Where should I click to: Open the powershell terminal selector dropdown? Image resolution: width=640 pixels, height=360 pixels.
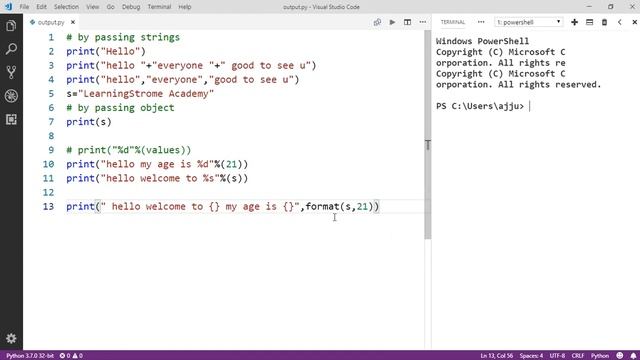coord(529,22)
